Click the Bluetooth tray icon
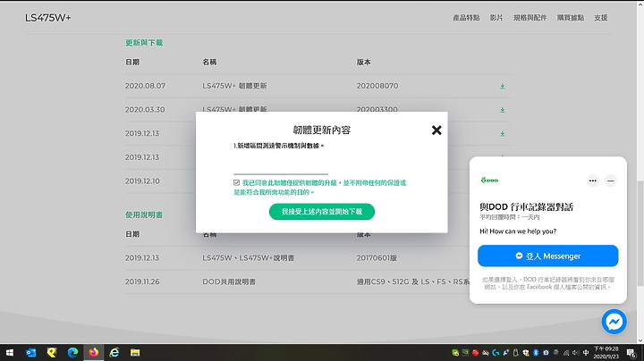 (x=536, y=352)
